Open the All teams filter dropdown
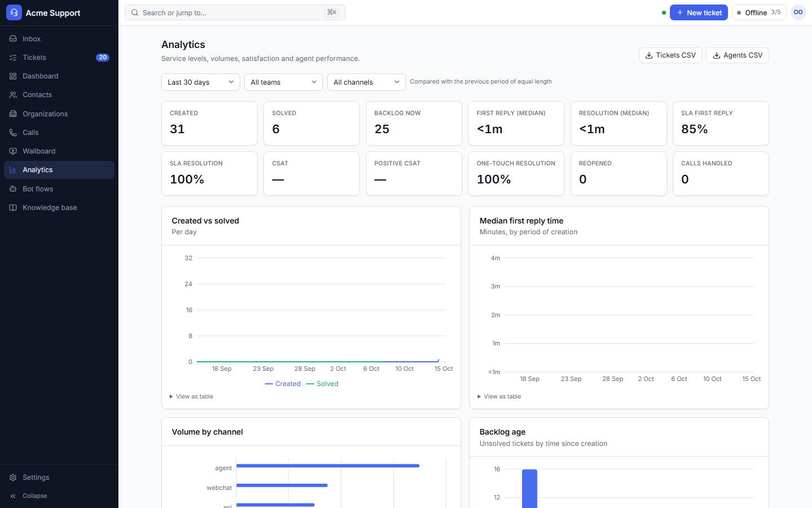 tap(284, 82)
